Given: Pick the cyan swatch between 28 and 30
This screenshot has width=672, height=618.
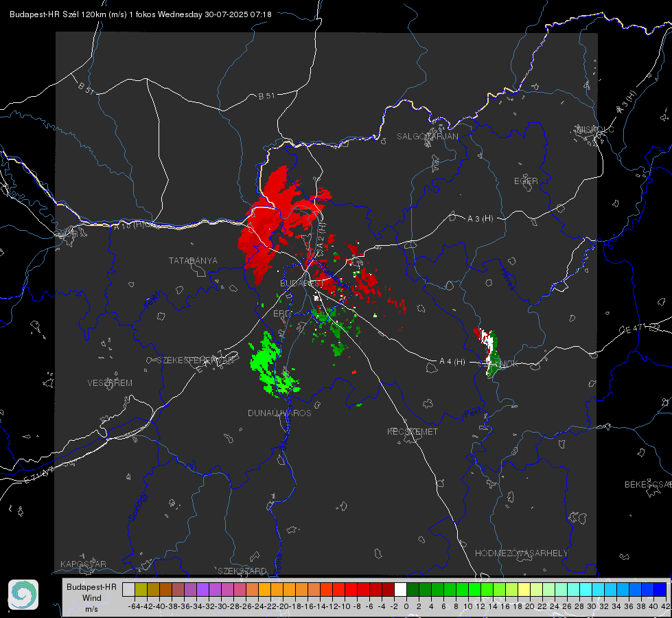Looking at the screenshot, I should pos(586,589).
